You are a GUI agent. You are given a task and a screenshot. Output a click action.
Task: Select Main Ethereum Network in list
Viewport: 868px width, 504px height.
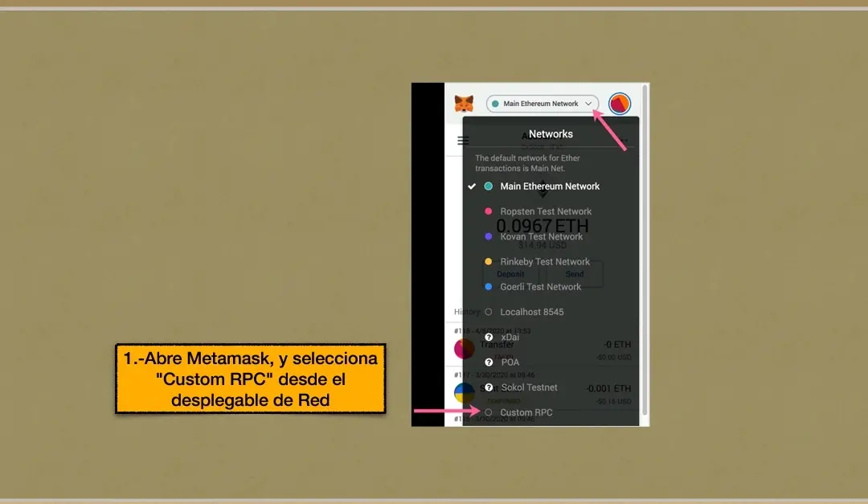click(551, 186)
